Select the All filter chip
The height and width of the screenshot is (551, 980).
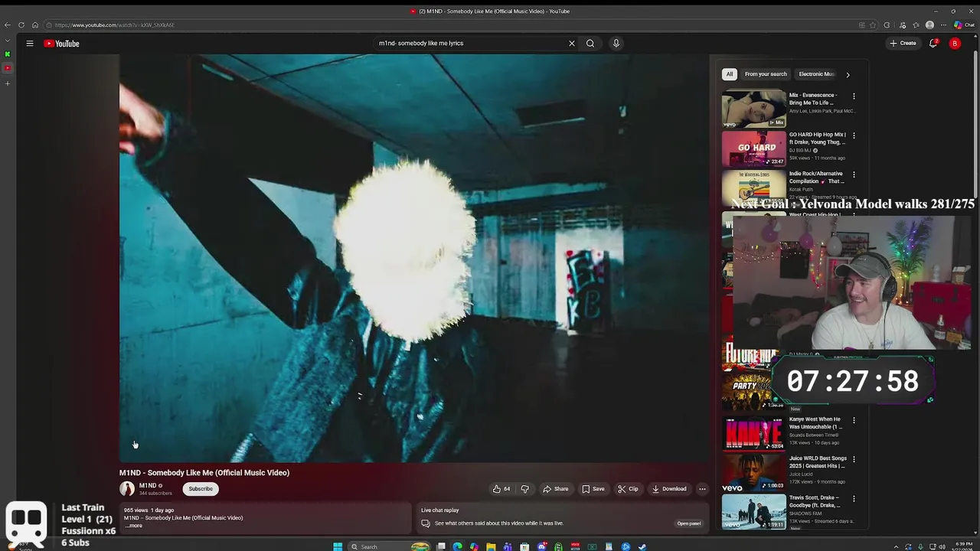click(730, 74)
